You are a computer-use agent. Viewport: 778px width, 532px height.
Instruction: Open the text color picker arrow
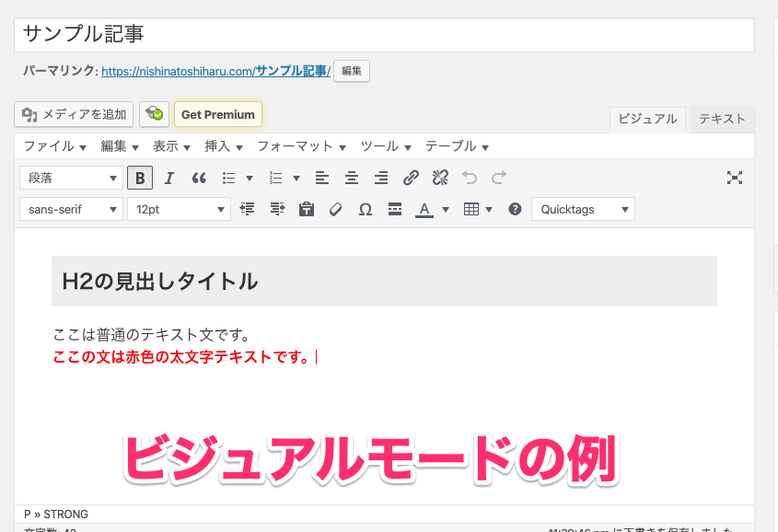click(x=446, y=209)
